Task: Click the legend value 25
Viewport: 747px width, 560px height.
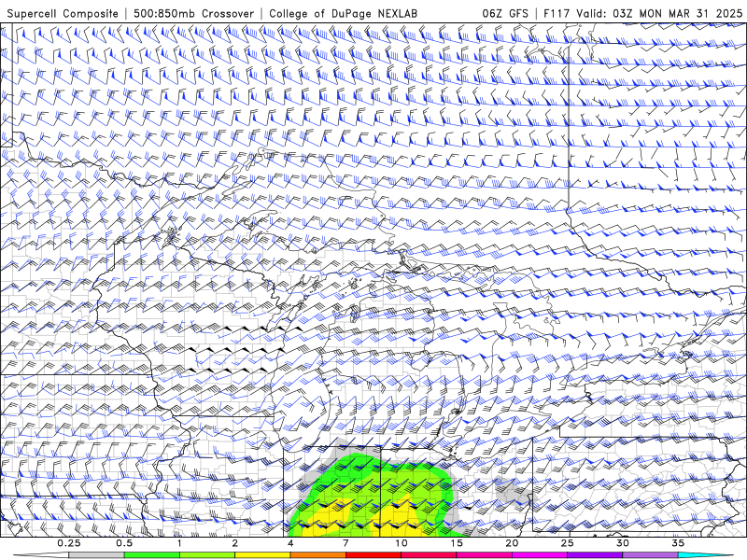Action: pyautogui.click(x=567, y=543)
